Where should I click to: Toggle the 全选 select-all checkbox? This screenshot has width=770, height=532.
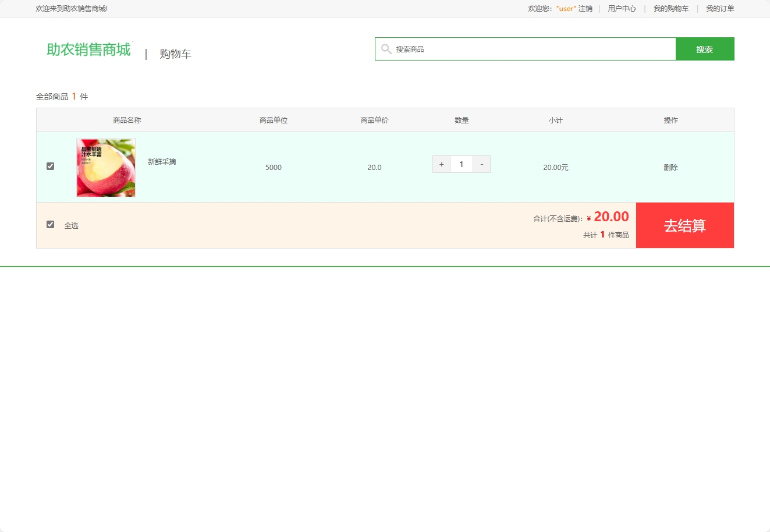[50, 224]
